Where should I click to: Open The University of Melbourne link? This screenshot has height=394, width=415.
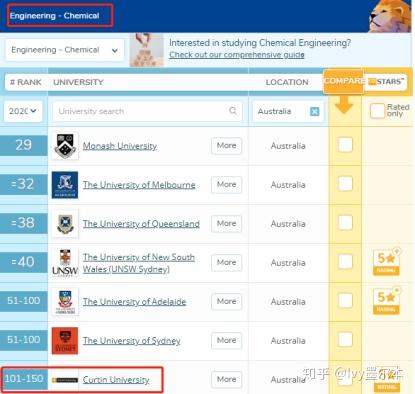click(x=139, y=185)
